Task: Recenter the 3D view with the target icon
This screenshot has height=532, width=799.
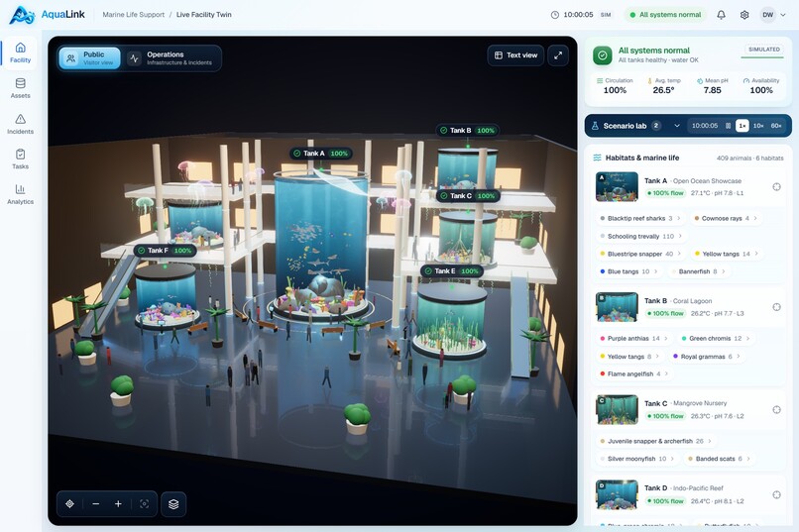Action: (x=69, y=503)
